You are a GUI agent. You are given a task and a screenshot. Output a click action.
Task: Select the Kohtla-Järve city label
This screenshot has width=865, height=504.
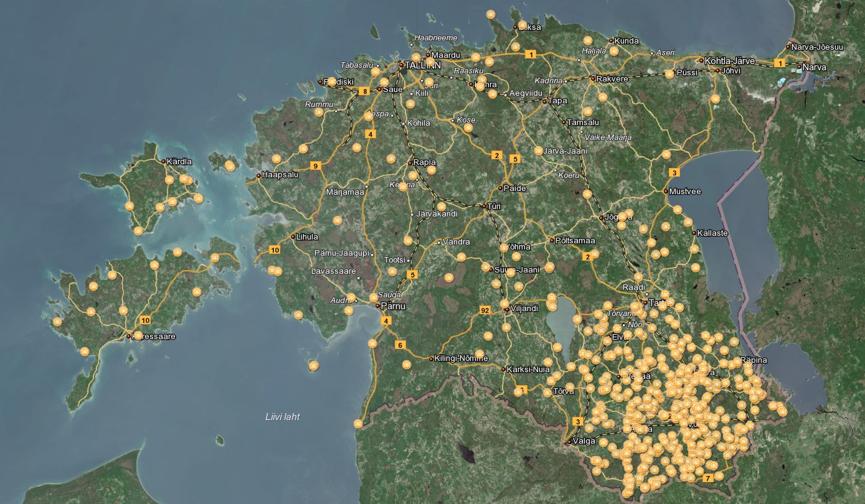(729, 61)
